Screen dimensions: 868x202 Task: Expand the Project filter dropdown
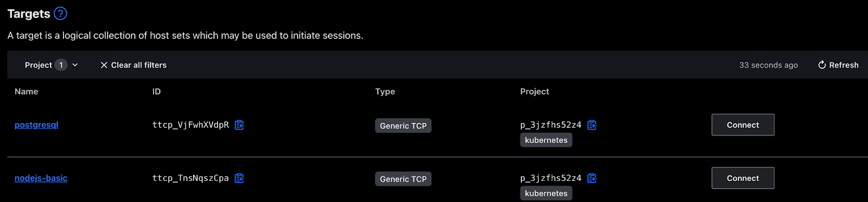(x=52, y=65)
